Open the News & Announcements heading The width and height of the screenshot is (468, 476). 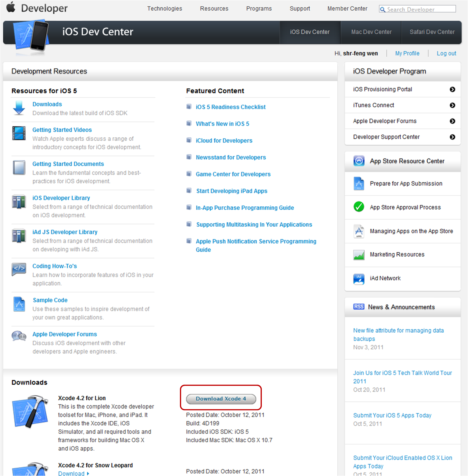coord(401,307)
